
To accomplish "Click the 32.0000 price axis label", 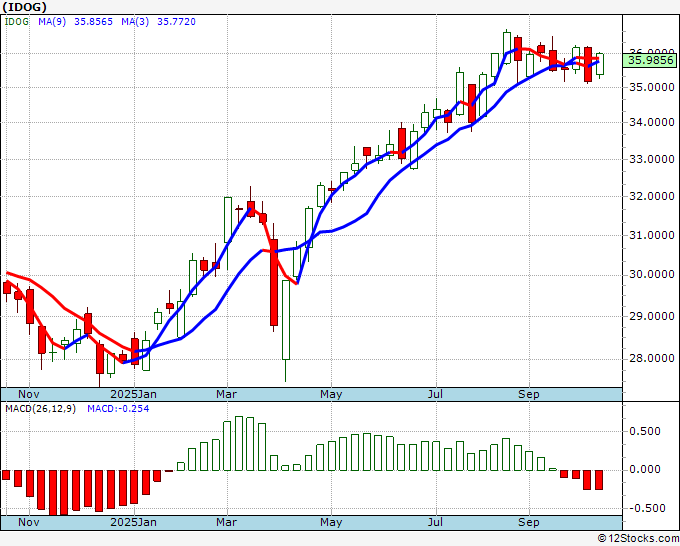I will [x=652, y=196].
